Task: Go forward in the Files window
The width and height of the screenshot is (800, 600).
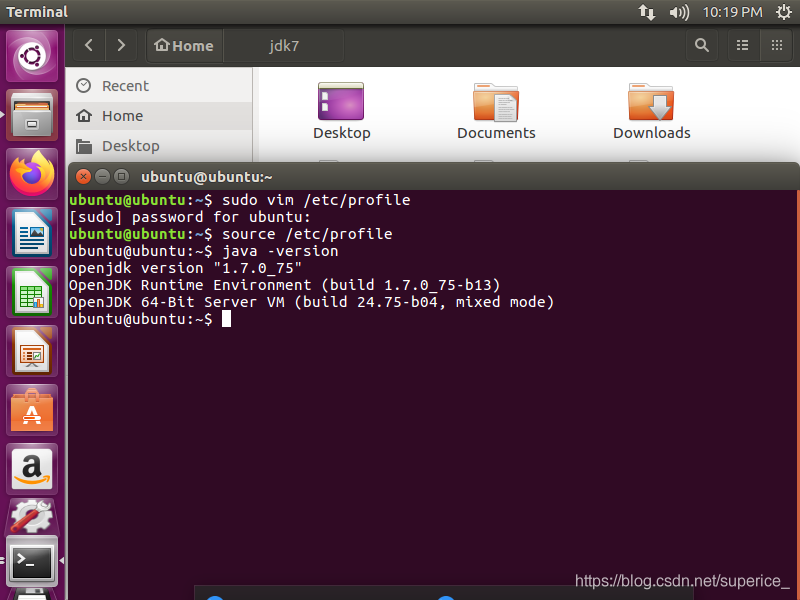Action: point(121,45)
